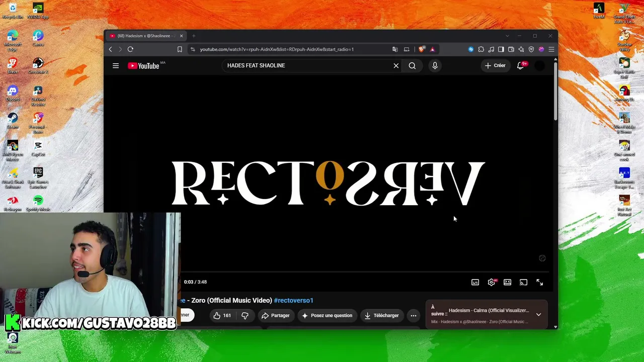The image size is (644, 362).
Task: Open YouTube notifications bell
Action: 521,65
